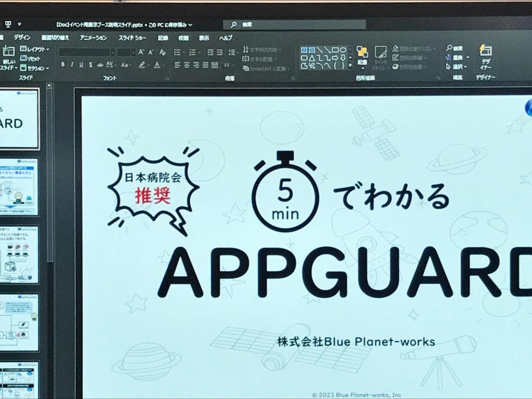The width and height of the screenshot is (532, 399).
Task: Select the rectangle shape in shapes gallery
Action: 335,50
